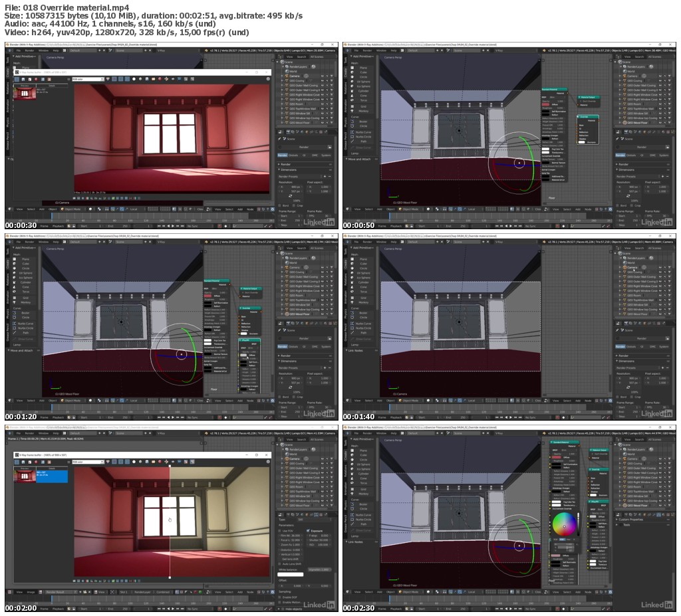The height and width of the screenshot is (616, 681).
Task: Open the RGB color channel dropdown in the 00:00:30 frame buffer
Action: point(88,79)
